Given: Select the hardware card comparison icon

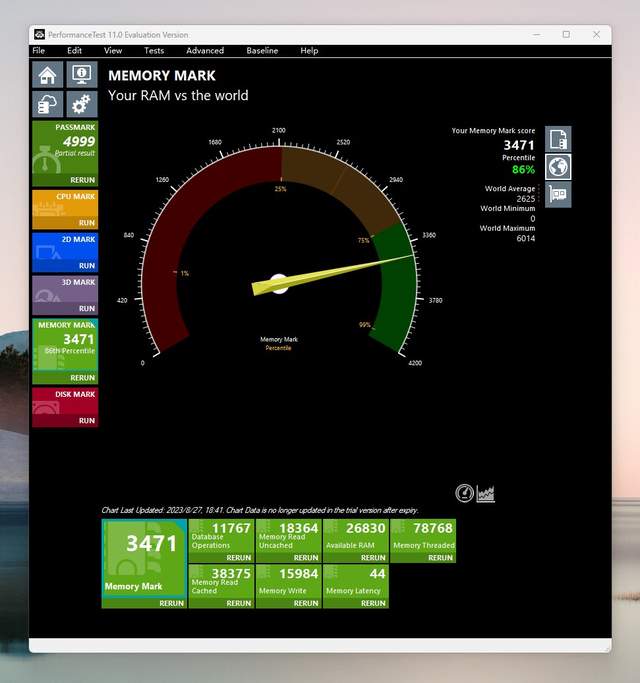Looking at the screenshot, I should point(558,194).
